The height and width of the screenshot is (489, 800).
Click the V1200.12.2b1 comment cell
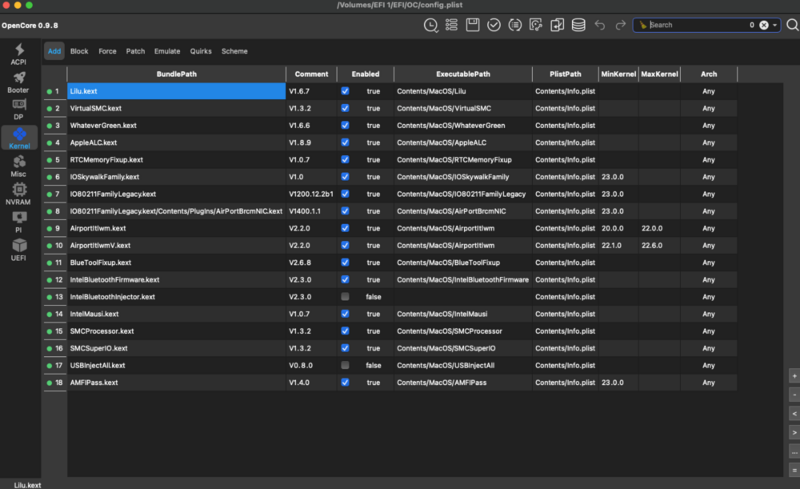(311, 194)
